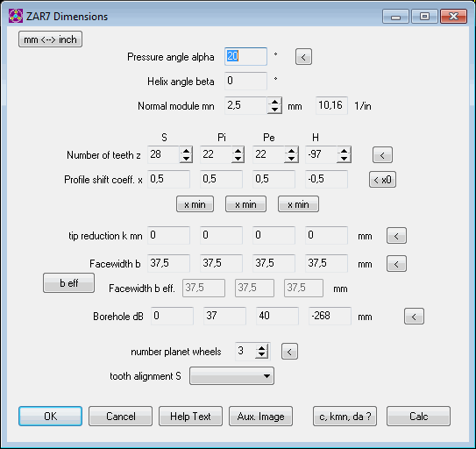
Task: Click the ZAR7 app icon in title bar
Action: [x=16, y=16]
